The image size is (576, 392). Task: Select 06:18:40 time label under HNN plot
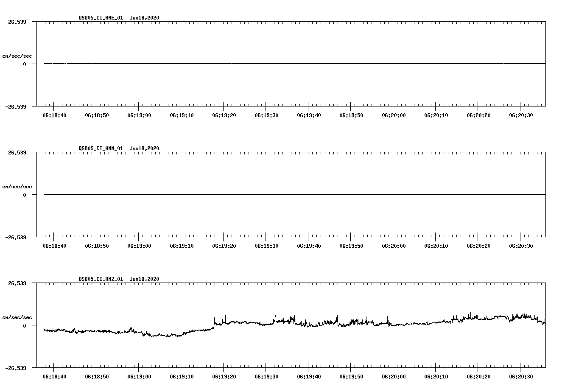point(54,246)
